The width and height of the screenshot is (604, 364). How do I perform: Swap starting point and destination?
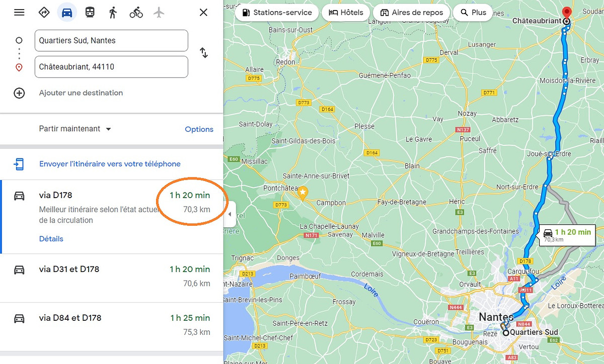click(x=204, y=53)
